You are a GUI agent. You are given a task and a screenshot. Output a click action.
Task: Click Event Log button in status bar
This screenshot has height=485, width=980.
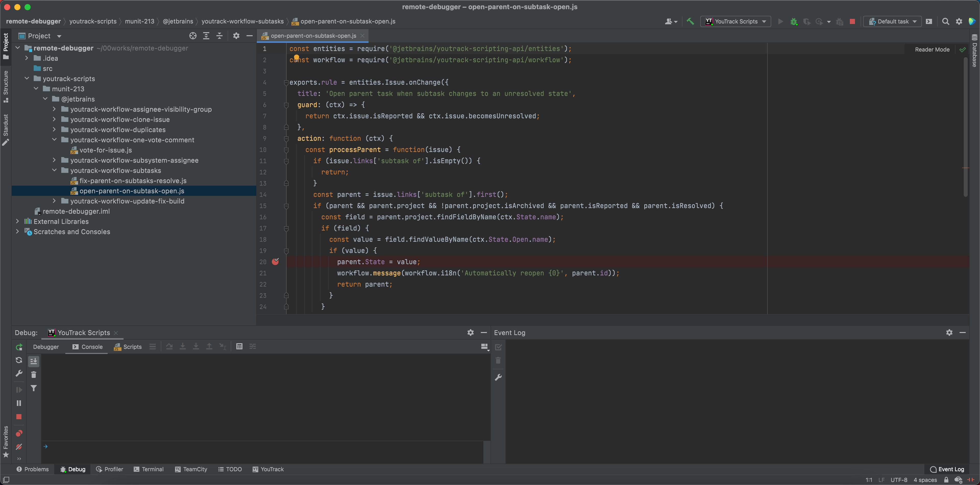click(x=947, y=469)
